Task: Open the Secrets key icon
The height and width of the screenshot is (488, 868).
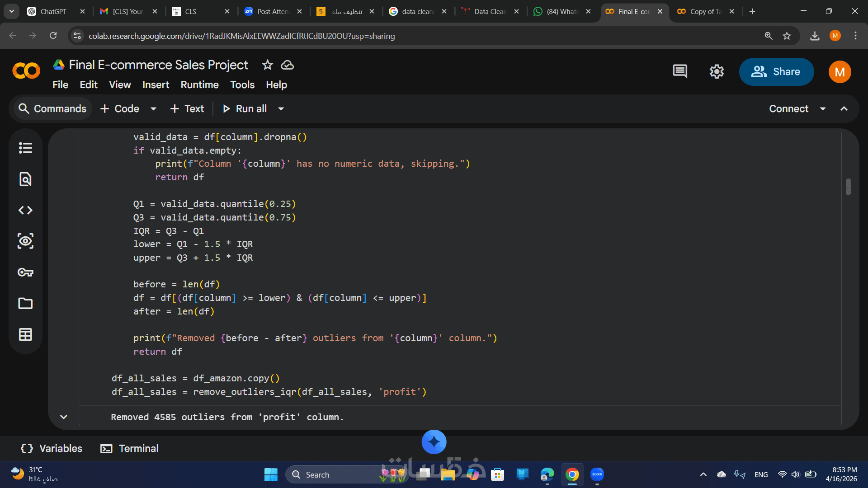Action: click(25, 272)
